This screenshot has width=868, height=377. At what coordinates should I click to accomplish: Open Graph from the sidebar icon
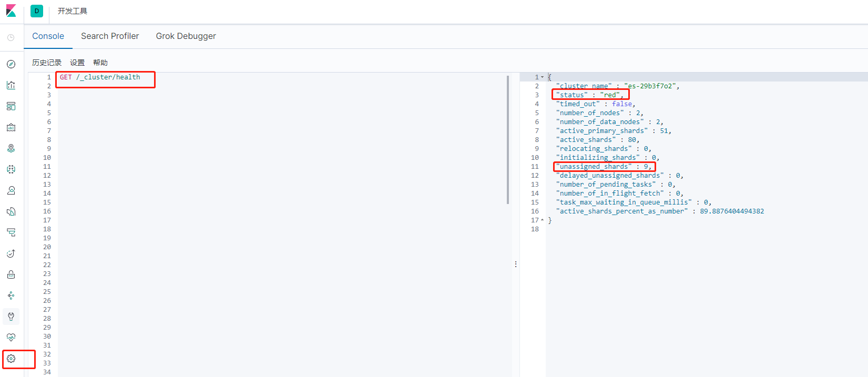(x=11, y=296)
